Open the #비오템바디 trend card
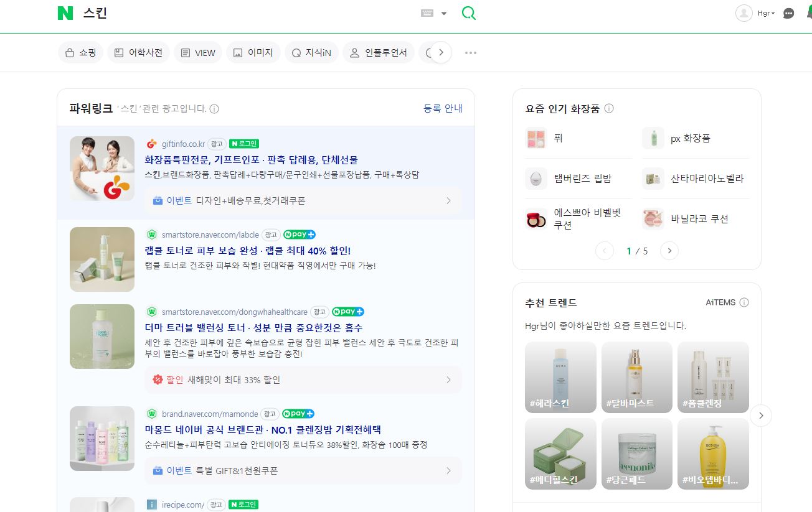The height and width of the screenshot is (512, 812). point(713,454)
